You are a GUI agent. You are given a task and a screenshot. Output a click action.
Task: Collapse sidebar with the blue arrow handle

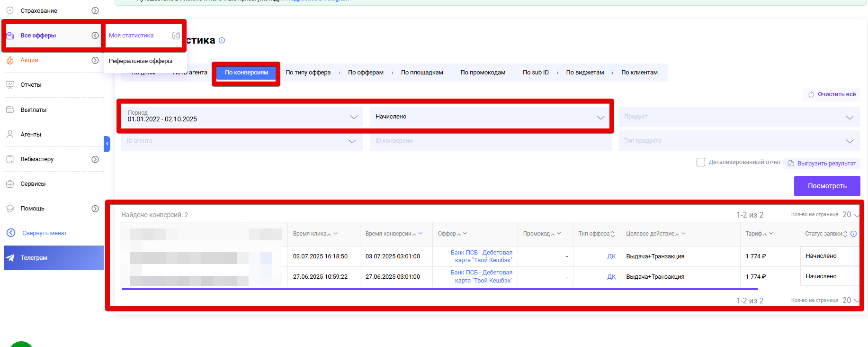tap(107, 144)
